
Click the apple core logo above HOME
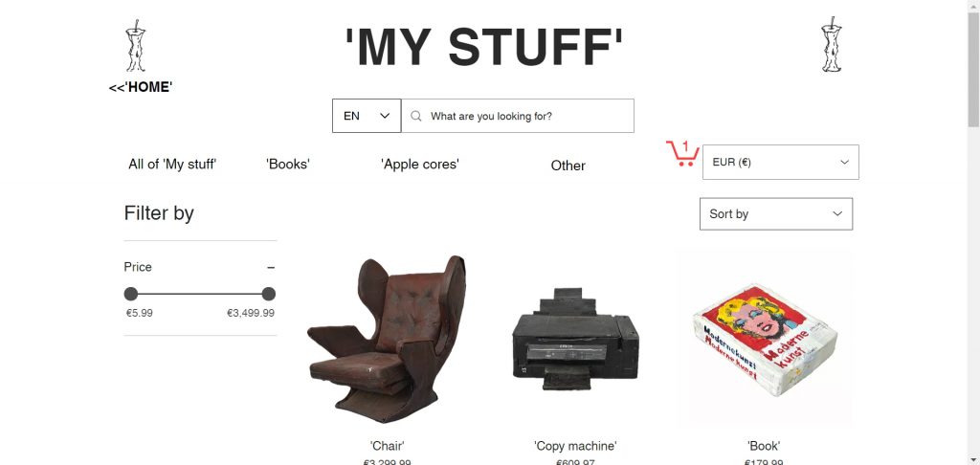point(135,46)
